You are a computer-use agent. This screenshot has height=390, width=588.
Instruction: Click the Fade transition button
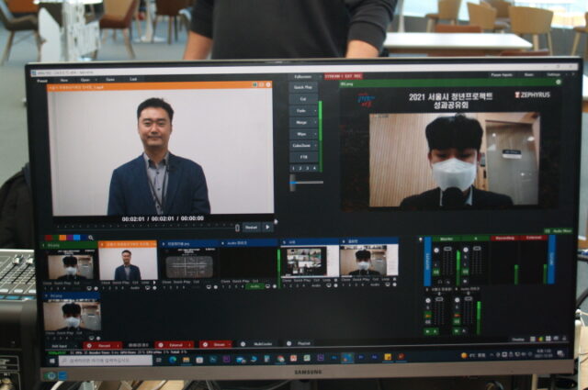pyautogui.click(x=302, y=110)
